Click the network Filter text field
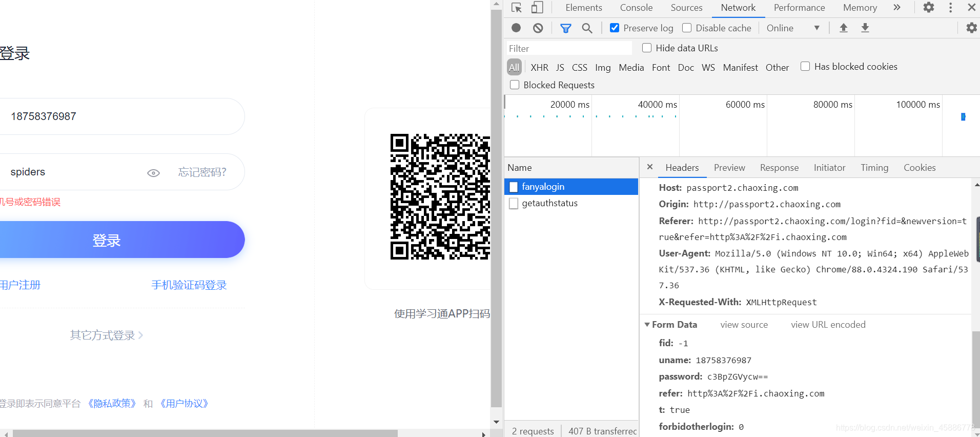This screenshot has height=437, width=980. [569, 48]
